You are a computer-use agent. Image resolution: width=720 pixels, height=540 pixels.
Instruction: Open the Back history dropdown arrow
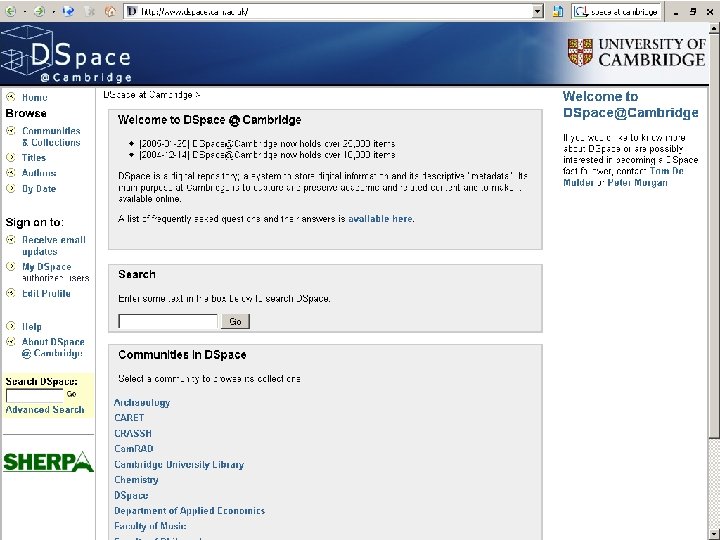(x=24, y=11)
